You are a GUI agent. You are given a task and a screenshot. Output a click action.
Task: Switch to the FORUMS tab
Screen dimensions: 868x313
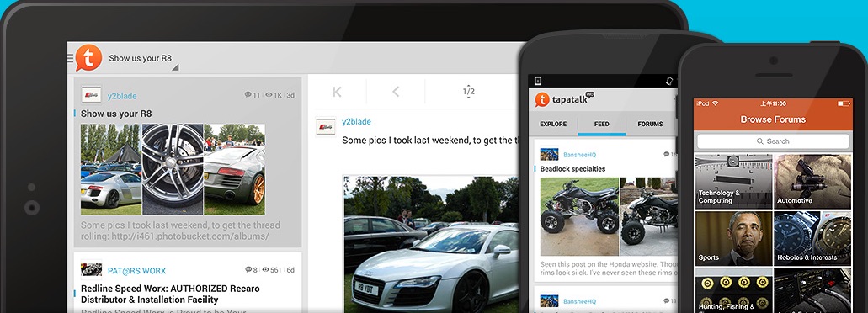pyautogui.click(x=651, y=124)
